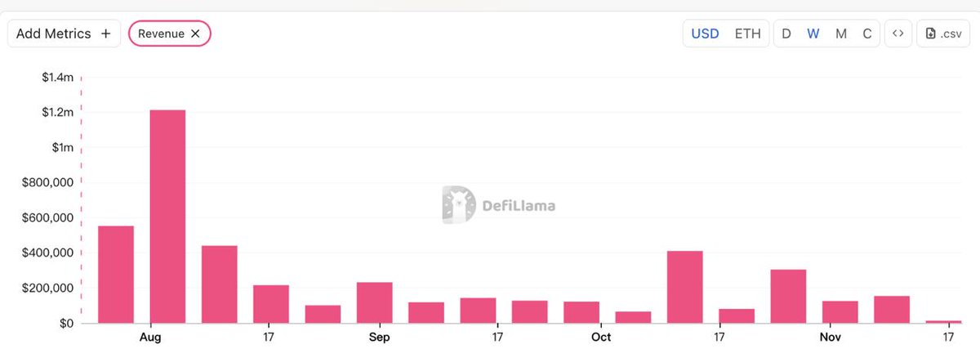Switch denomination to ETH

pos(747,34)
